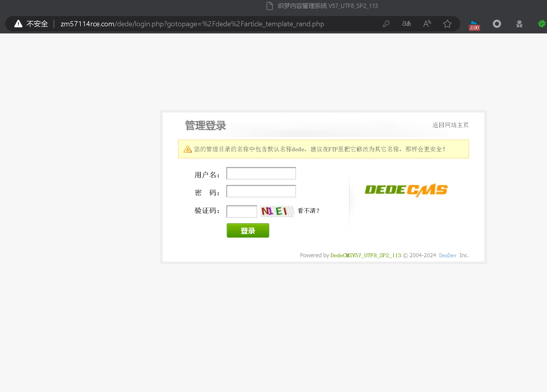Focus the 密码 password input field
Viewport: 547px width, 392px height.
[261, 191]
